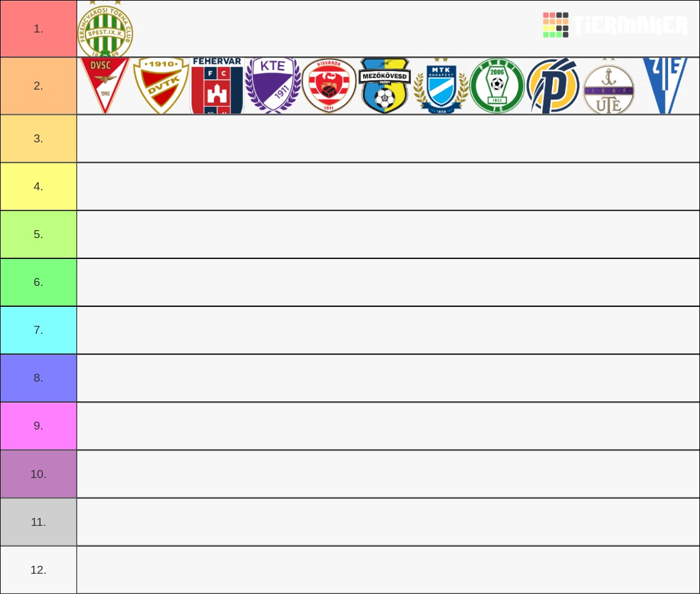Click the blue ZTE Zalaegerszeg badge
The height and width of the screenshot is (594, 700).
click(x=663, y=85)
